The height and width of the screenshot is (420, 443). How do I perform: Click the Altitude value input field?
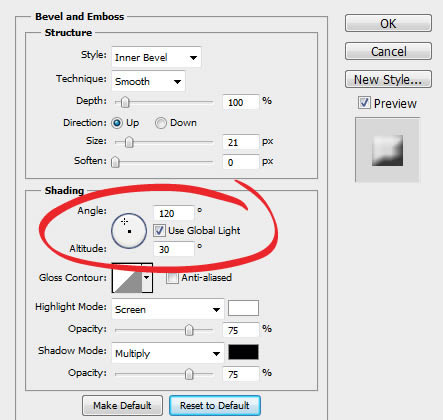point(174,249)
